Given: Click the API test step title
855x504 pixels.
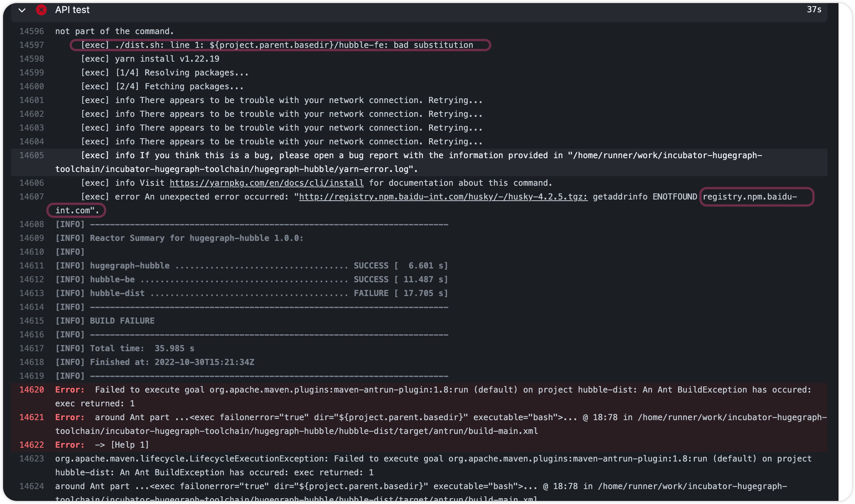Looking at the screenshot, I should click(x=72, y=10).
